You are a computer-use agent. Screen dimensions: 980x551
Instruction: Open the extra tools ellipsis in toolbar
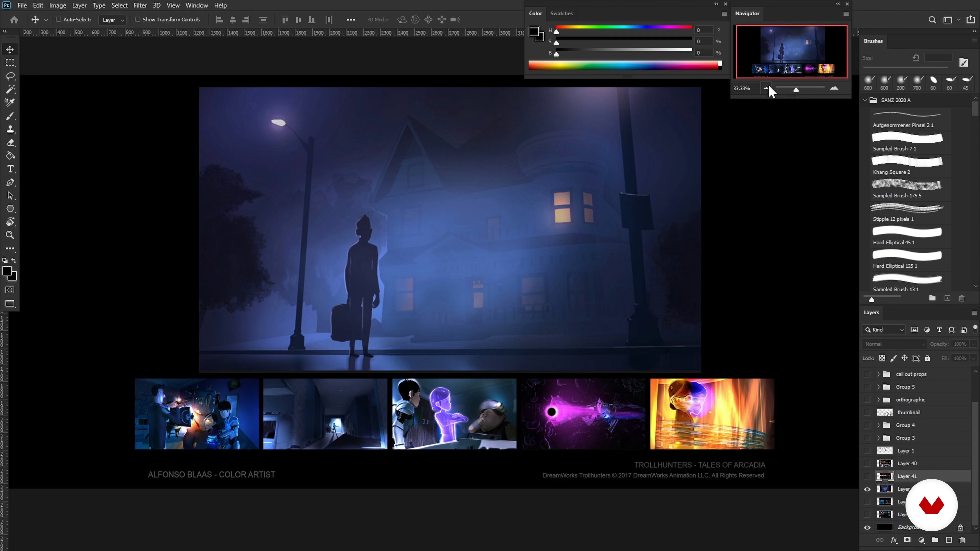(x=10, y=248)
